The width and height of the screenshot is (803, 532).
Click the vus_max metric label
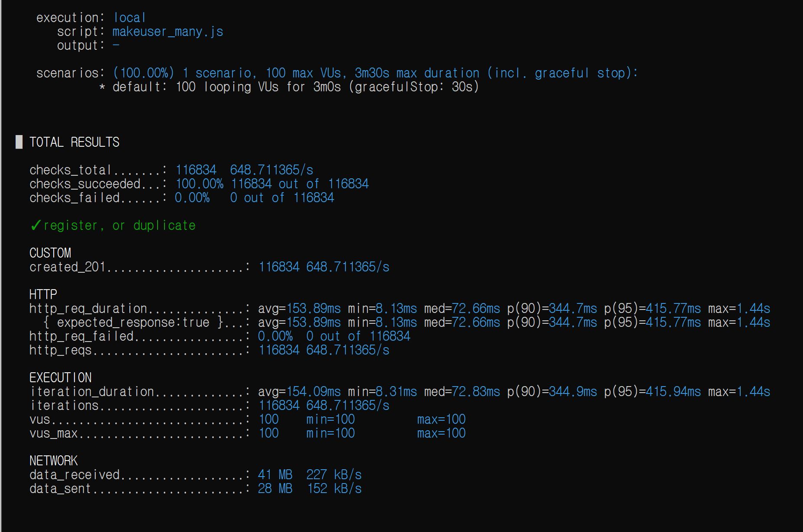54,433
